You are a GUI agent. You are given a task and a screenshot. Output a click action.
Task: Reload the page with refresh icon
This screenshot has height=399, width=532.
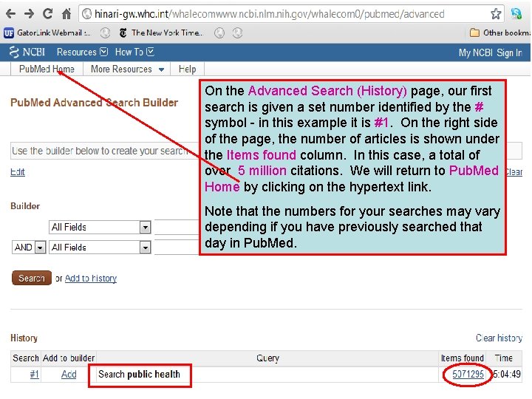tap(47, 13)
